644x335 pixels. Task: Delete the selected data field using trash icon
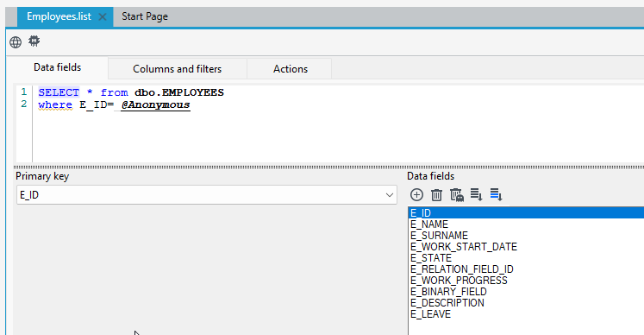tap(436, 194)
